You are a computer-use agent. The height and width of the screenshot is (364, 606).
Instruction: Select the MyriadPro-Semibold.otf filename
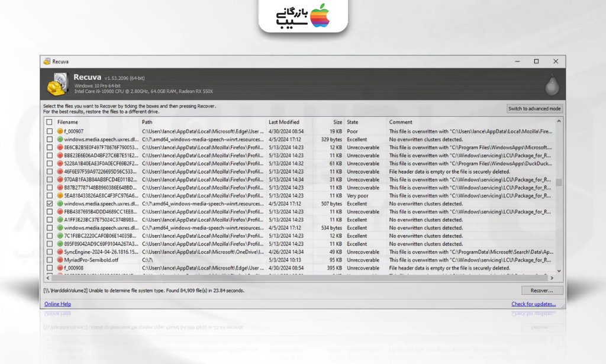click(x=91, y=260)
